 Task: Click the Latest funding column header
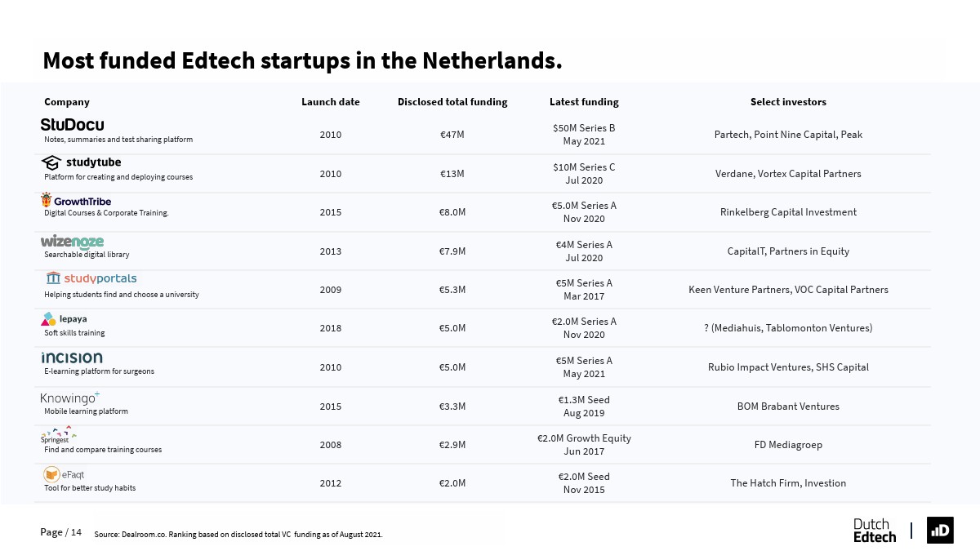pyautogui.click(x=584, y=102)
